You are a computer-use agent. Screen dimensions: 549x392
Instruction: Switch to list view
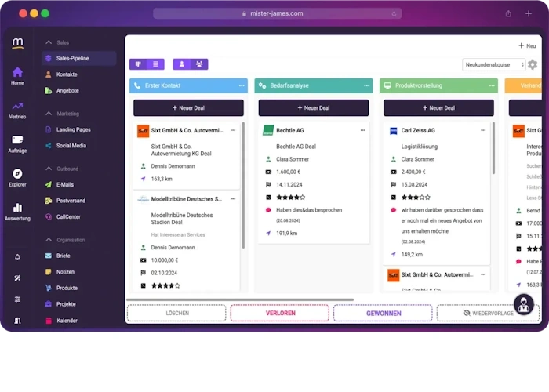[155, 64]
